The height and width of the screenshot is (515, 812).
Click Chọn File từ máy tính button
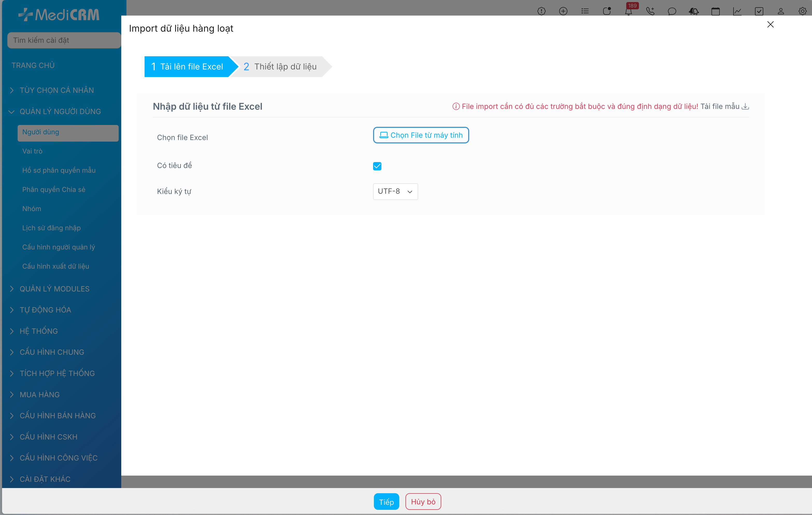[421, 135]
